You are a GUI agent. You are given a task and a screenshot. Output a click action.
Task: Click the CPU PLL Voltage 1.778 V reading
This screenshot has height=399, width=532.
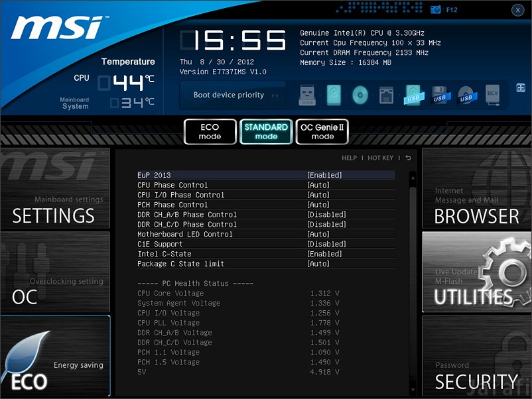click(x=324, y=323)
